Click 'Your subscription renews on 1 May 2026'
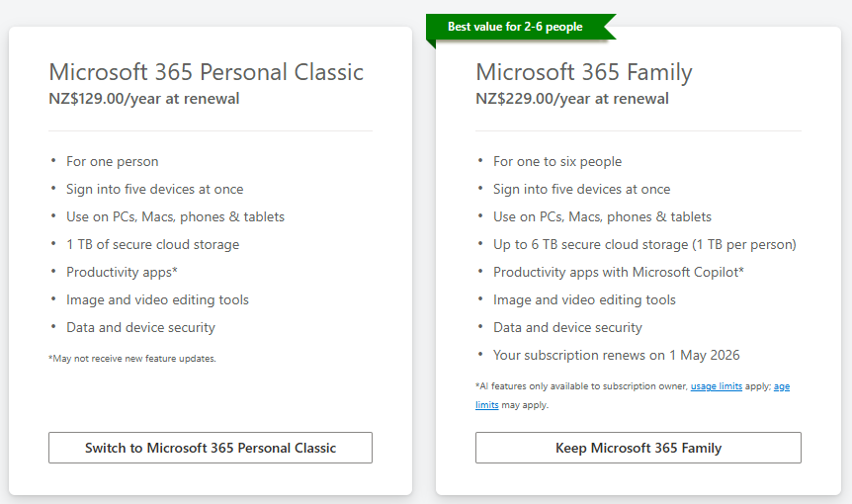Viewport: 852px width, 504px height. [x=616, y=355]
